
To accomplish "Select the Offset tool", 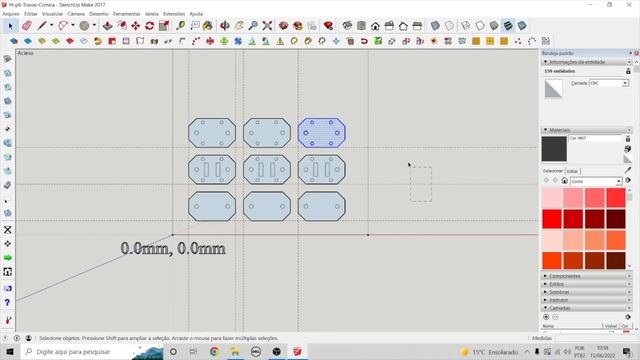I will coord(121,26).
